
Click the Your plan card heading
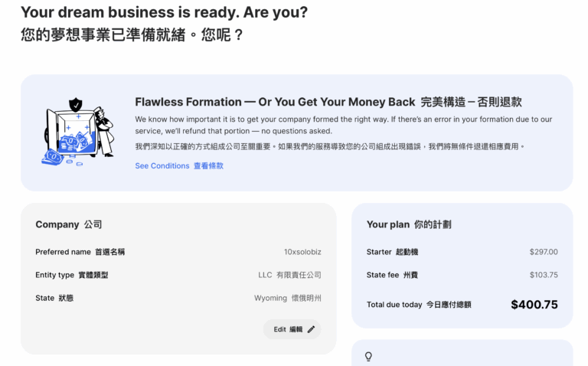(x=409, y=224)
